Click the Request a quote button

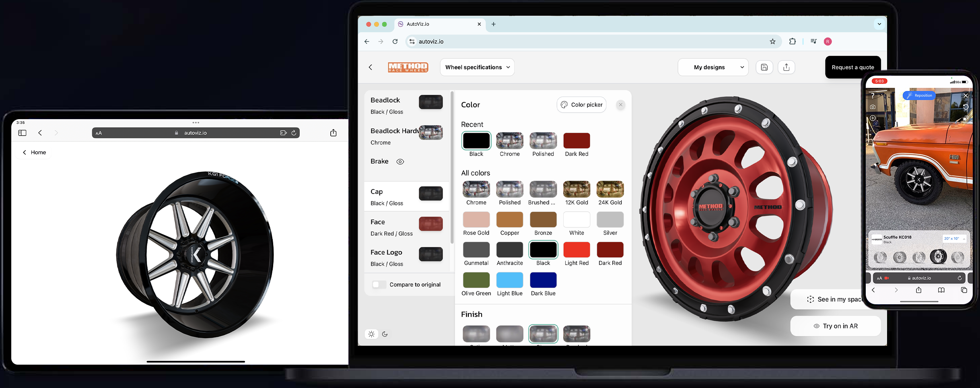852,67
